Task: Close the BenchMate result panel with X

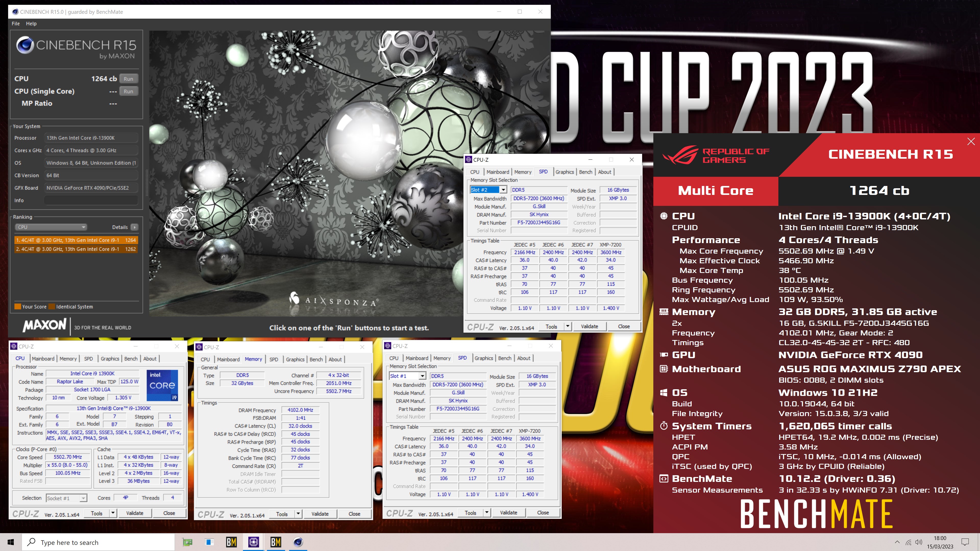Action: tap(971, 142)
